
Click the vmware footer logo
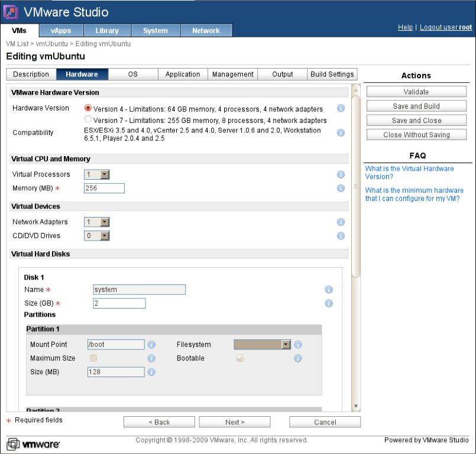coord(33,445)
